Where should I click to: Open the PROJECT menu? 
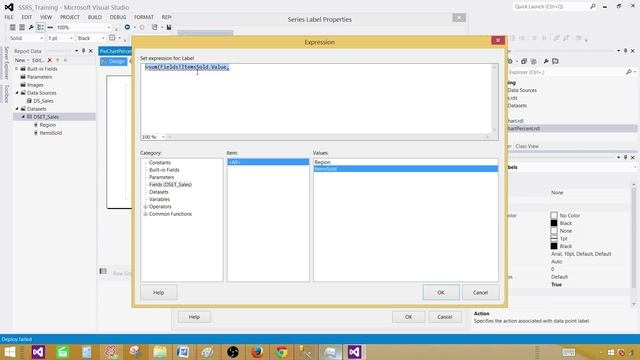tap(70, 17)
